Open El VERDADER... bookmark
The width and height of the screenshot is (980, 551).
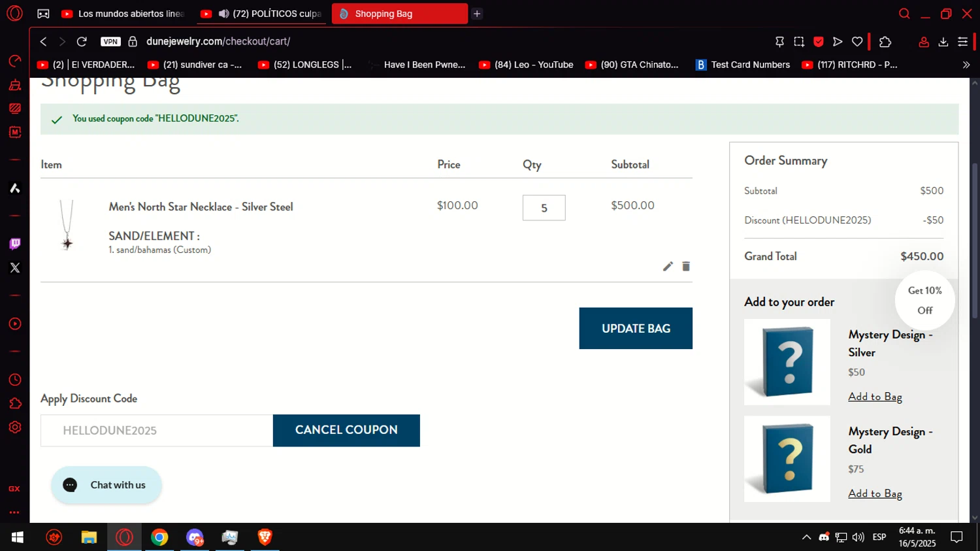click(x=86, y=65)
